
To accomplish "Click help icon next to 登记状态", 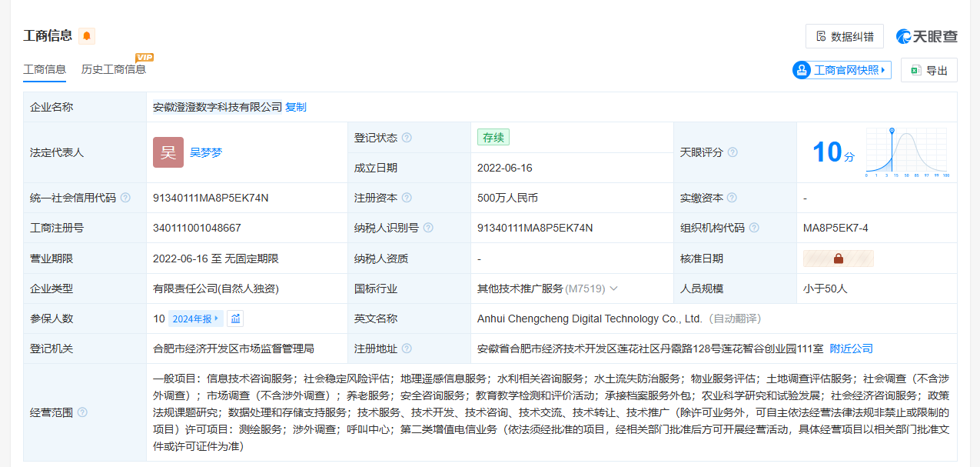I will [x=407, y=138].
